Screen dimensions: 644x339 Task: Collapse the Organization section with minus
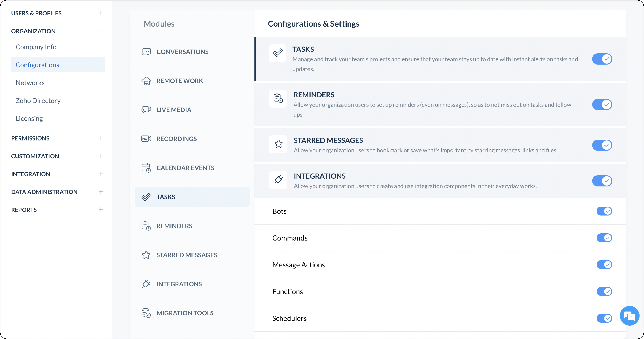click(101, 31)
